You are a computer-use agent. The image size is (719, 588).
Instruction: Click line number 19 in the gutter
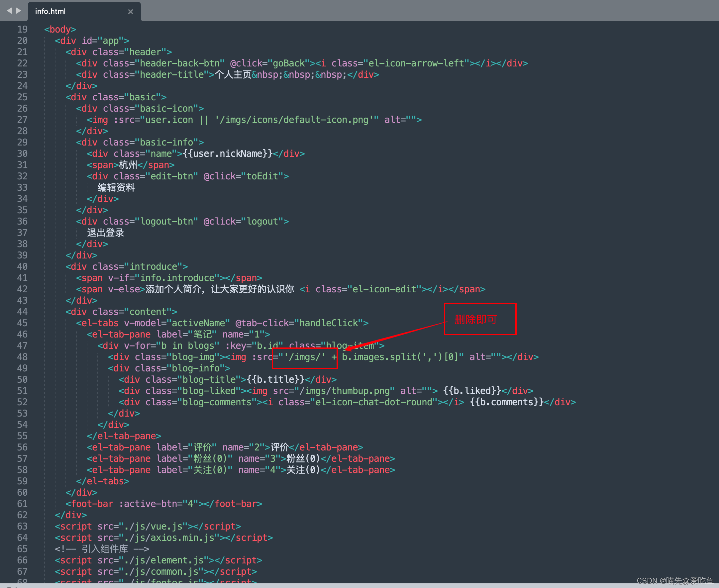click(x=22, y=30)
